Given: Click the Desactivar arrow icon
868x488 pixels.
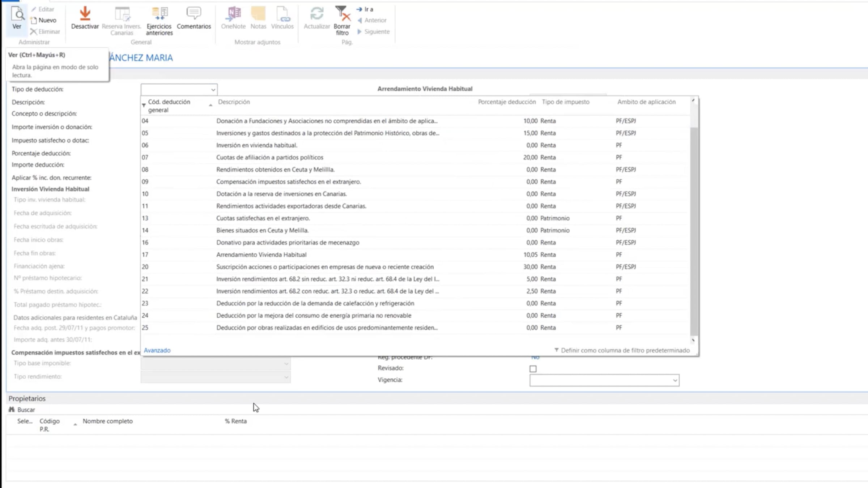Looking at the screenshot, I should pos(85,14).
